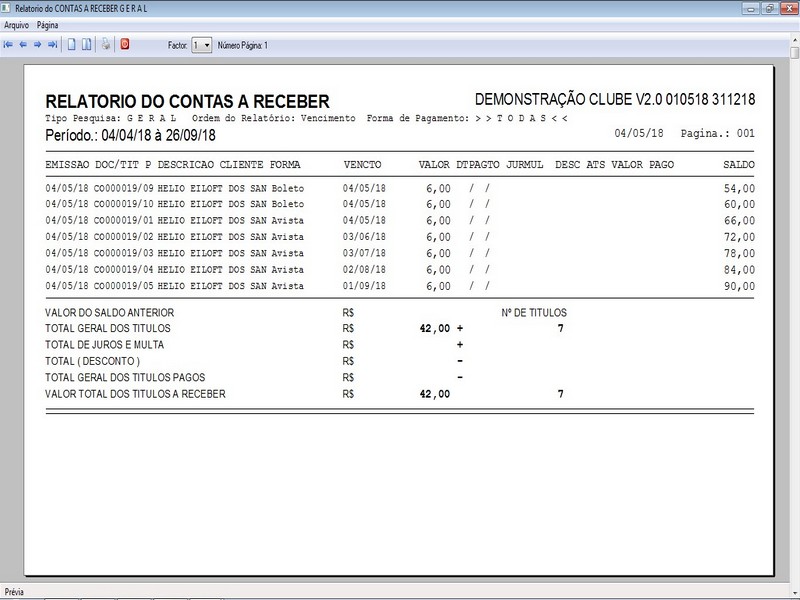800x600 pixels.
Task: Open the Página menu
Action: (x=47, y=24)
